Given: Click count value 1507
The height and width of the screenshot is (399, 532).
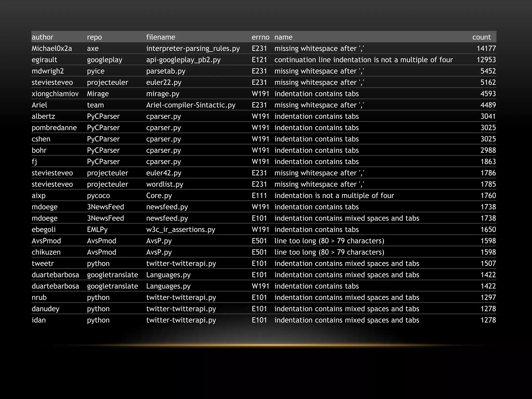Looking at the screenshot, I should [x=488, y=263].
